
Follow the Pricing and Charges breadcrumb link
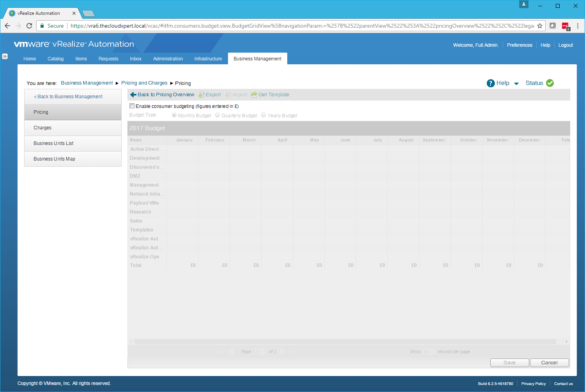coord(144,83)
